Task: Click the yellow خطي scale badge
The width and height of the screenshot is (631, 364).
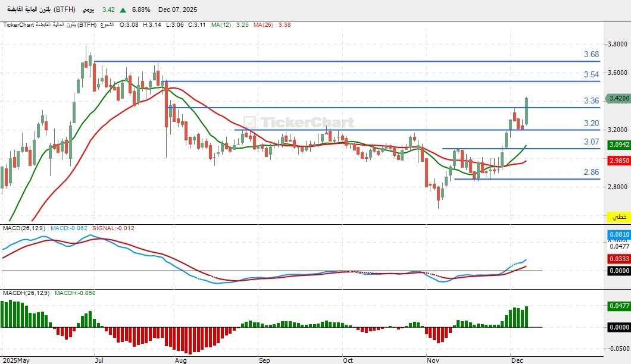Action: (x=618, y=216)
